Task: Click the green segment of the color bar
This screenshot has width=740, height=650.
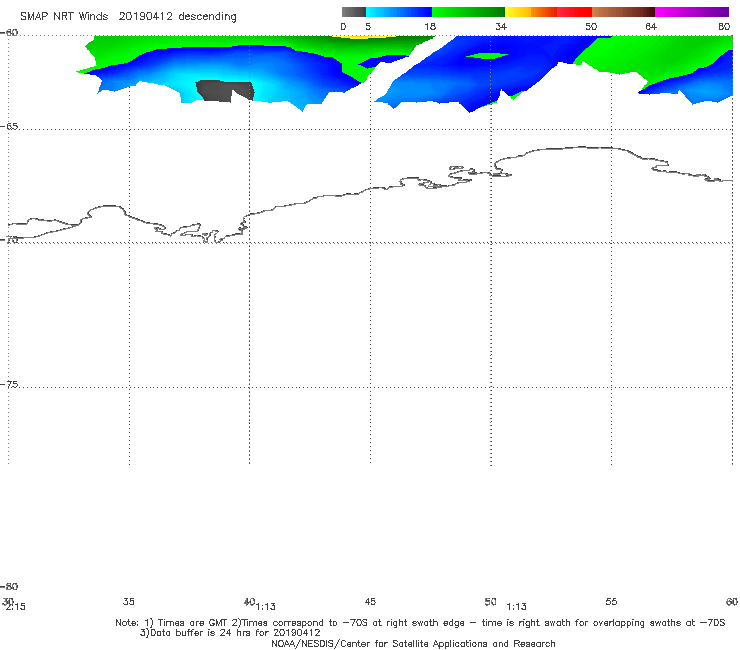Action: (x=468, y=12)
